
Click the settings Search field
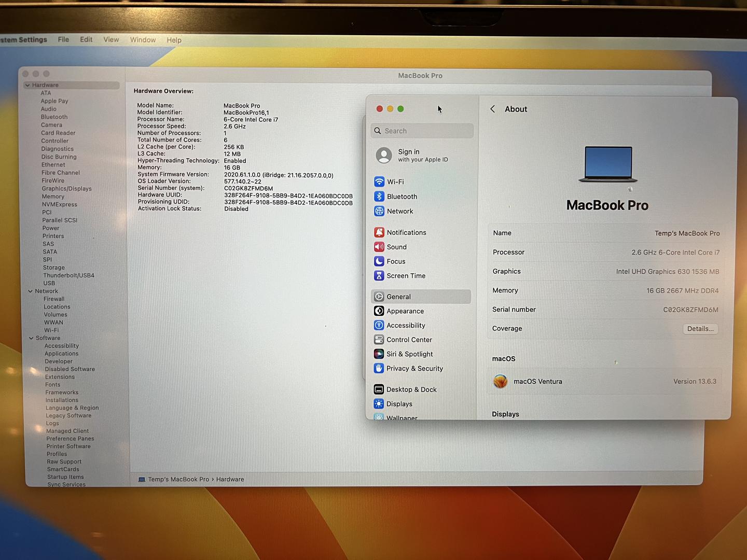pyautogui.click(x=422, y=131)
